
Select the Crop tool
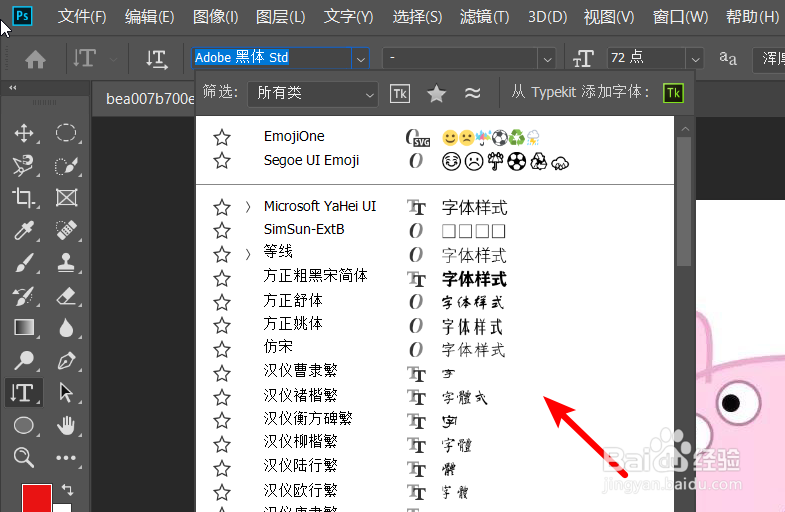pyautogui.click(x=23, y=198)
